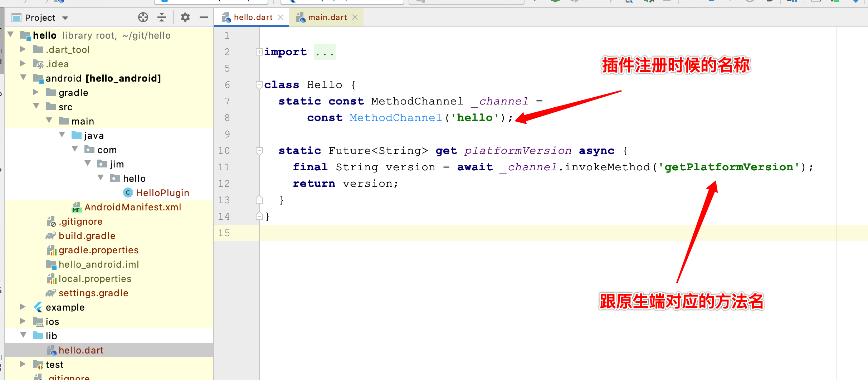The width and height of the screenshot is (868, 380).
Task: Collapse the jim package arrow
Action: (x=88, y=164)
